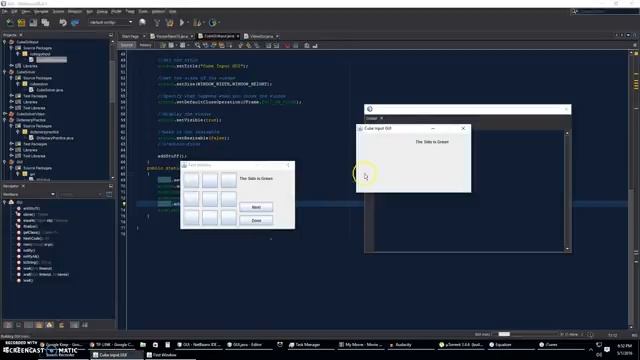Screen dimensions: 640x360
Task: Click the Undo arrow in main toolbar
Action: pyautogui.click(x=62, y=22)
